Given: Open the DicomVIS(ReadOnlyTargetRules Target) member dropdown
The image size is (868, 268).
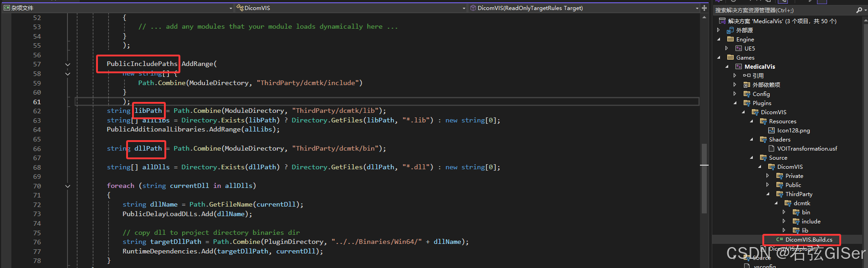Looking at the screenshot, I should click(697, 8).
